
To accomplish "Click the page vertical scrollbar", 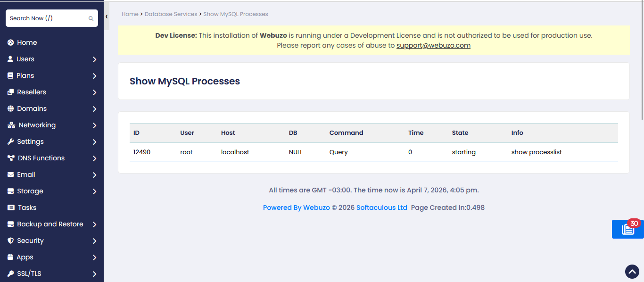I will click(x=642, y=61).
